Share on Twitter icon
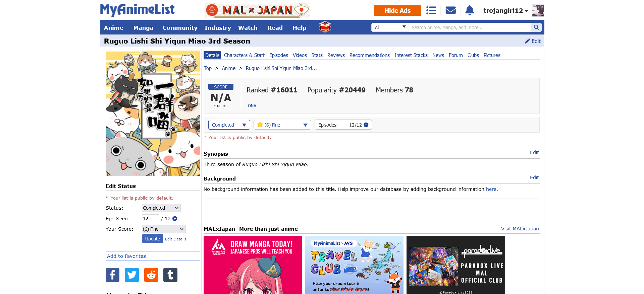The height and width of the screenshot is (294, 644). 132,275
